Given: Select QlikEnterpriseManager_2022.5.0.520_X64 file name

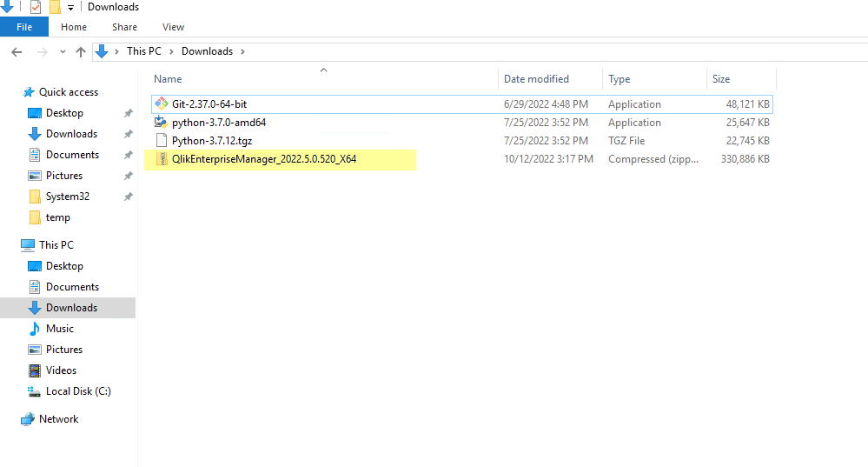Looking at the screenshot, I should click(x=264, y=159).
